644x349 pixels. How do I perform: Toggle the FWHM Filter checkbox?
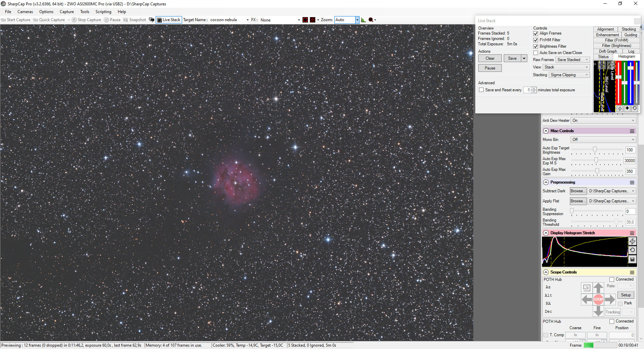tap(536, 40)
